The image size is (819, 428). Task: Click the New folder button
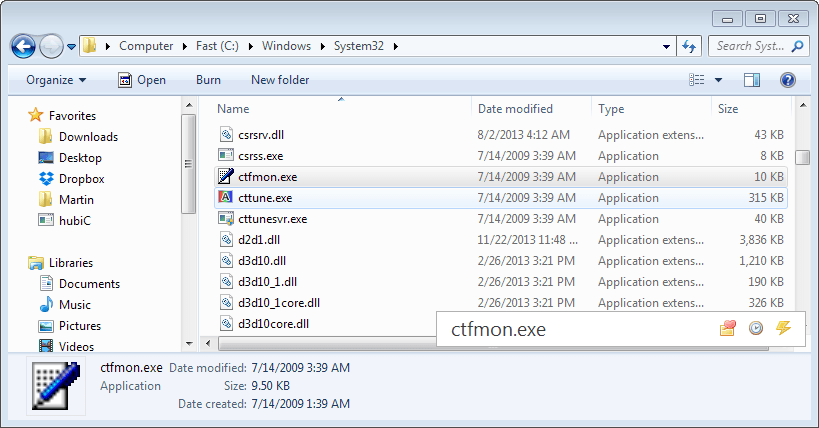[280, 80]
